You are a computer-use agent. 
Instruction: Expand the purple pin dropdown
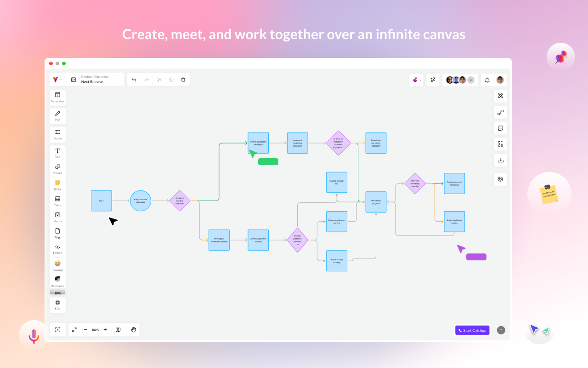pos(417,80)
